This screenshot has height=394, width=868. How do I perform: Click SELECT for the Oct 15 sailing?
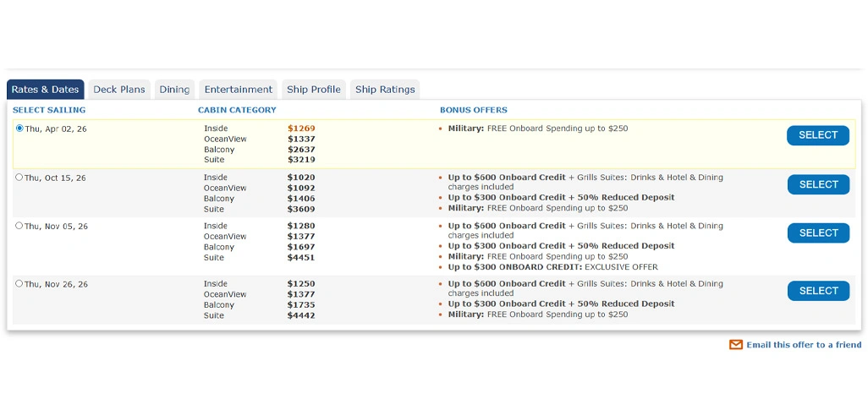(818, 184)
